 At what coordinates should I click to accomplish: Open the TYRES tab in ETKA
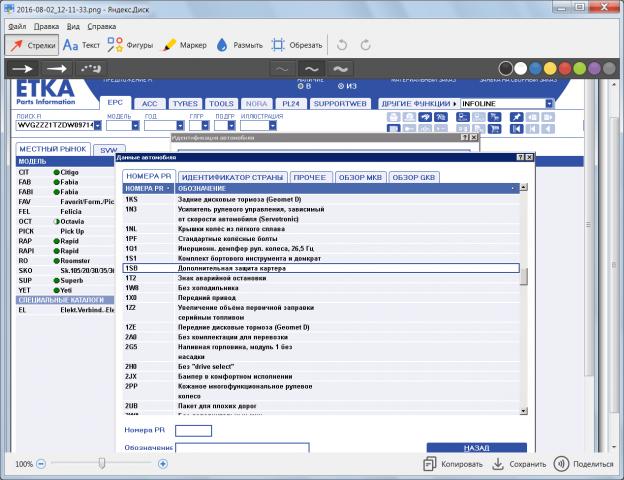click(x=185, y=103)
